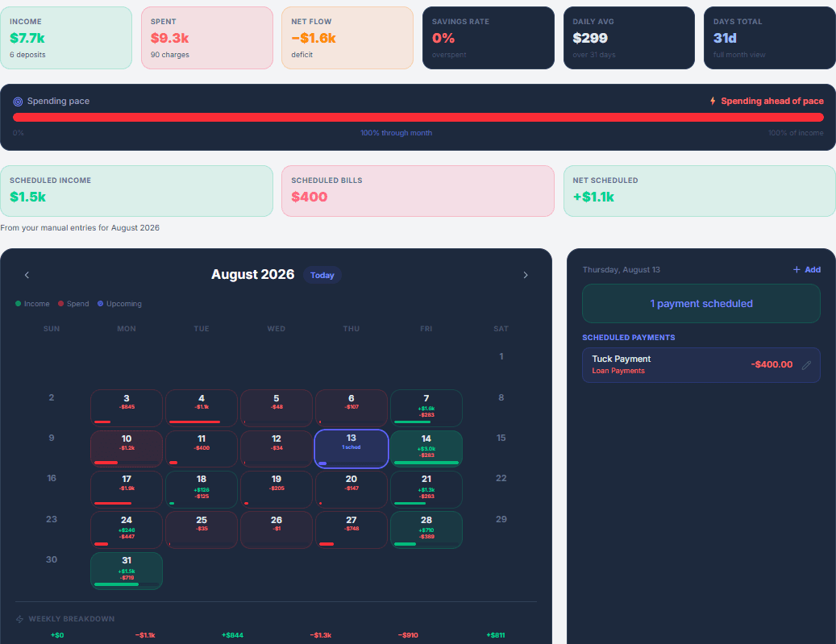Open the Savings Rate card
Screen dimensions: 836x644
click(489, 38)
